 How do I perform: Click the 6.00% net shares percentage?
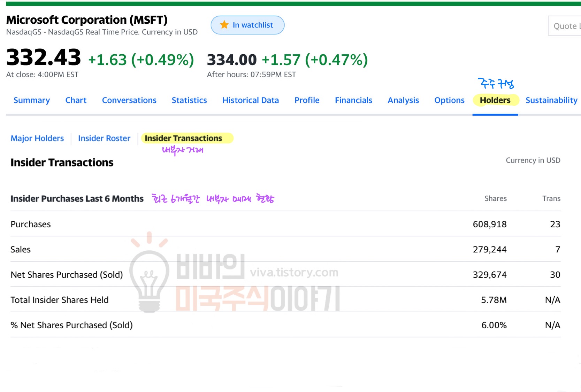pyautogui.click(x=494, y=325)
